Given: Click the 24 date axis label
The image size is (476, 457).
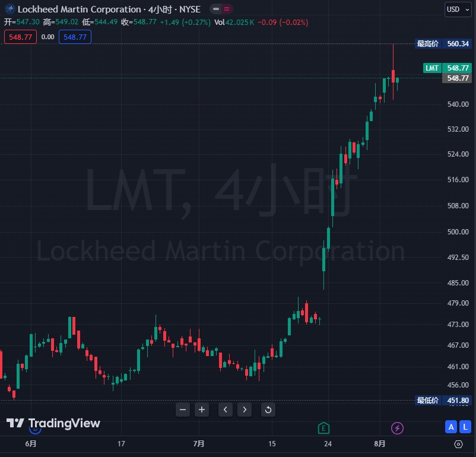Looking at the screenshot, I should click(328, 444).
